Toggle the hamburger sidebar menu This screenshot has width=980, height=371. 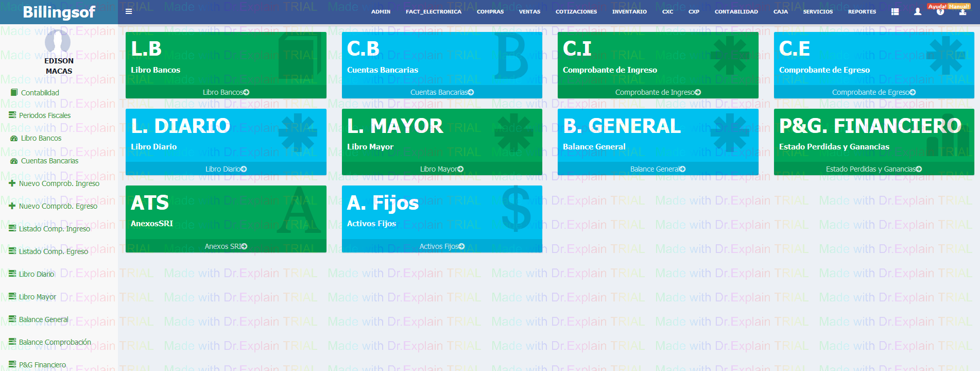(x=129, y=11)
